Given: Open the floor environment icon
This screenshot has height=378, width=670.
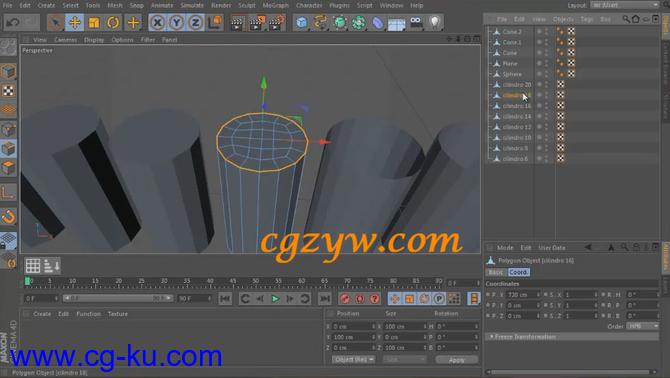Looking at the screenshot, I should tap(397, 23).
